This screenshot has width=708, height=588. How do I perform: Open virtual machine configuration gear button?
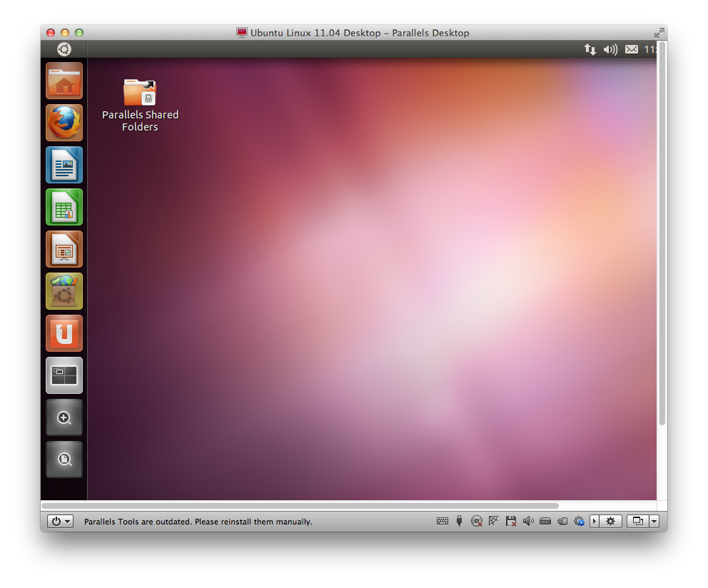click(611, 521)
